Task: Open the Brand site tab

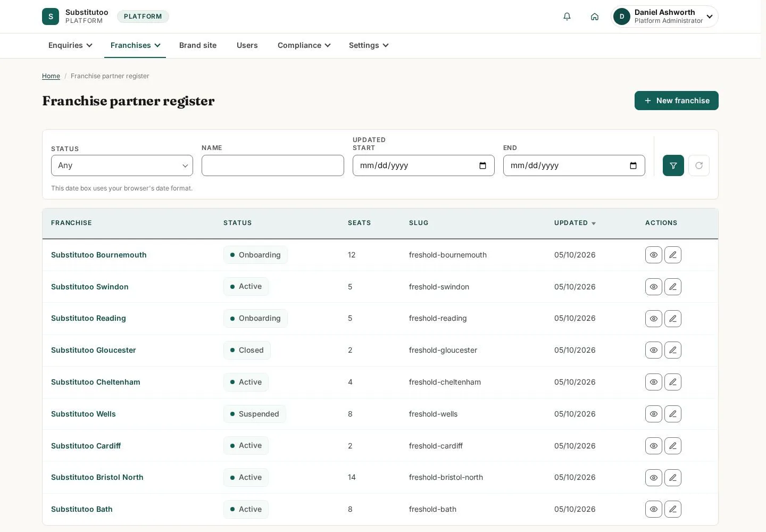Action: 198,45
